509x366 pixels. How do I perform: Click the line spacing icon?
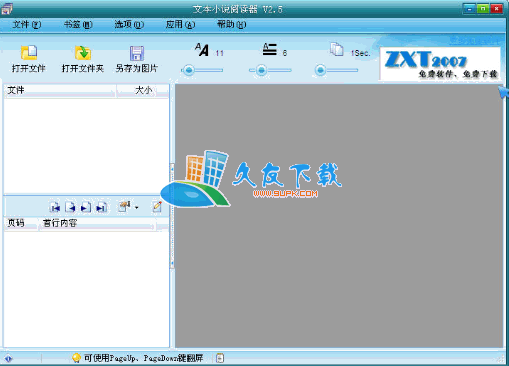270,49
